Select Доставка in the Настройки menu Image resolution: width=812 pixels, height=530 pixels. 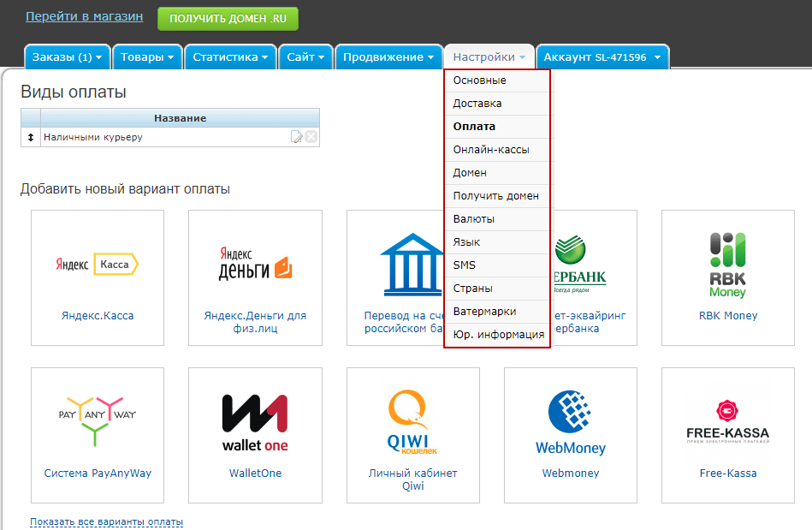click(x=497, y=104)
